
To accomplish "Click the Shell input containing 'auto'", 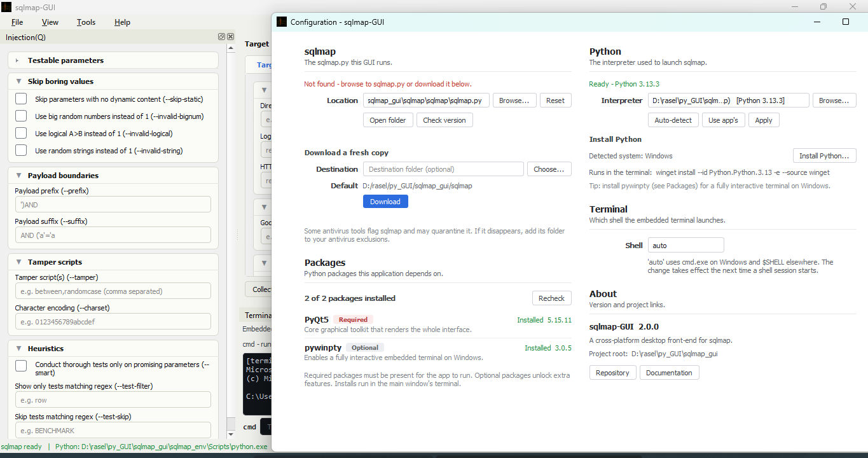I will [x=686, y=245].
